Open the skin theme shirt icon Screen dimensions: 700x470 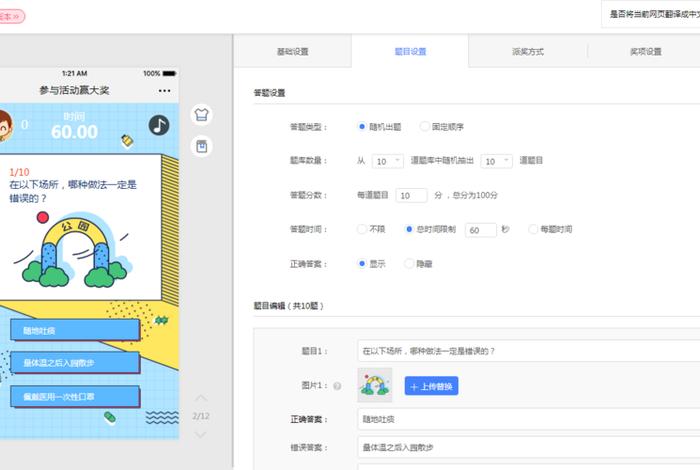(x=201, y=115)
